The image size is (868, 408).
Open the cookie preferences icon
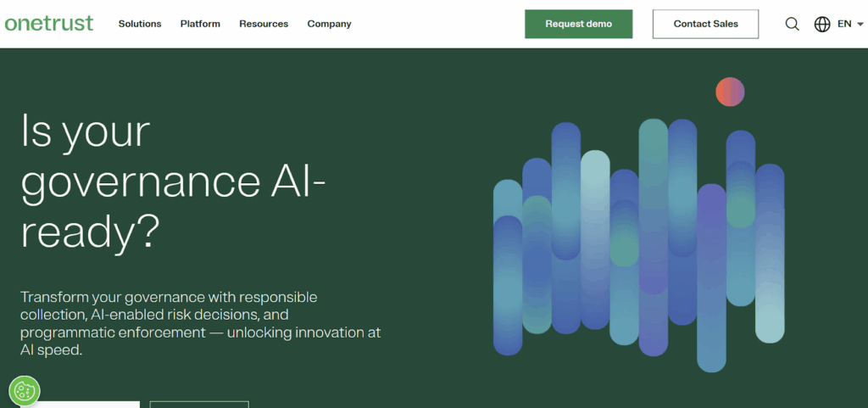tap(25, 390)
